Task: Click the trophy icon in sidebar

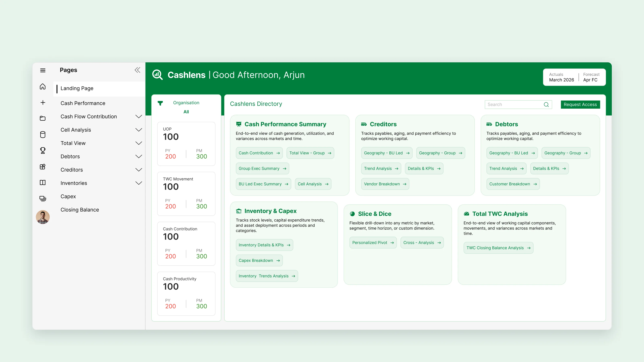Action: pos(43,150)
